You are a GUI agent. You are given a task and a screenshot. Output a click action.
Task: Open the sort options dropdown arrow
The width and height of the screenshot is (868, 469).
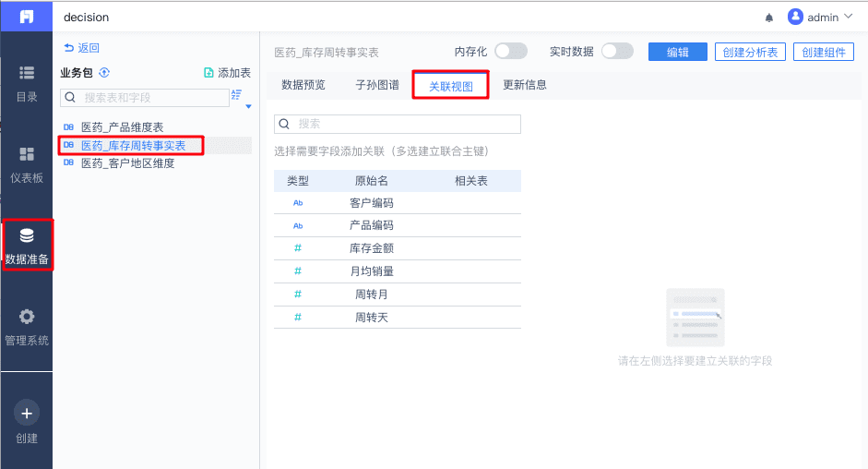[x=247, y=107]
